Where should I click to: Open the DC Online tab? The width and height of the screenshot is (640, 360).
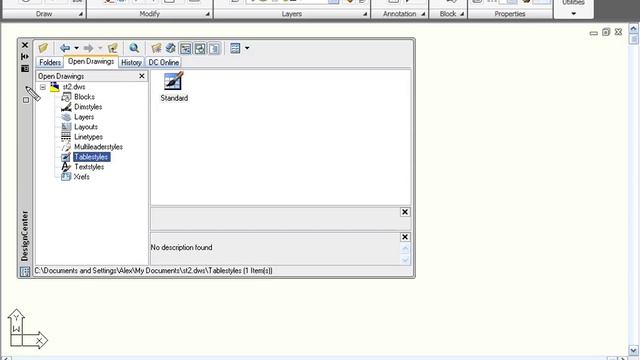[163, 62]
